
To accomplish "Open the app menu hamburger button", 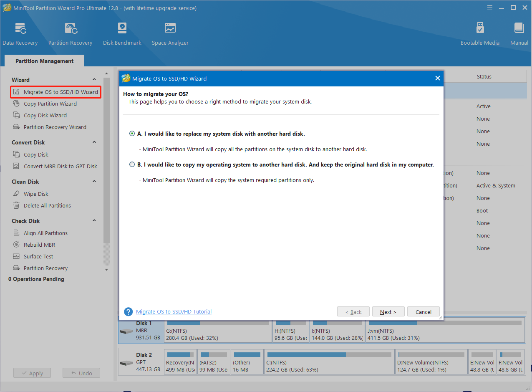I will 490,8.
